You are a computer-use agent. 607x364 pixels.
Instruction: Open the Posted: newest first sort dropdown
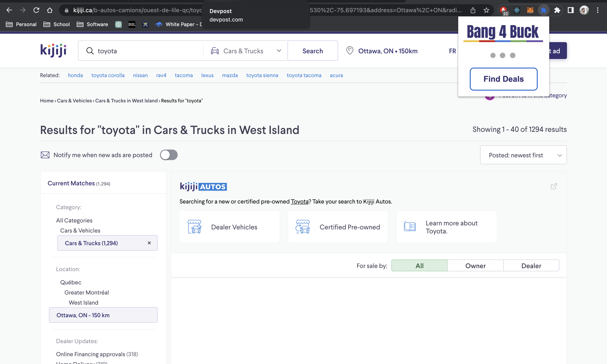coord(523,155)
